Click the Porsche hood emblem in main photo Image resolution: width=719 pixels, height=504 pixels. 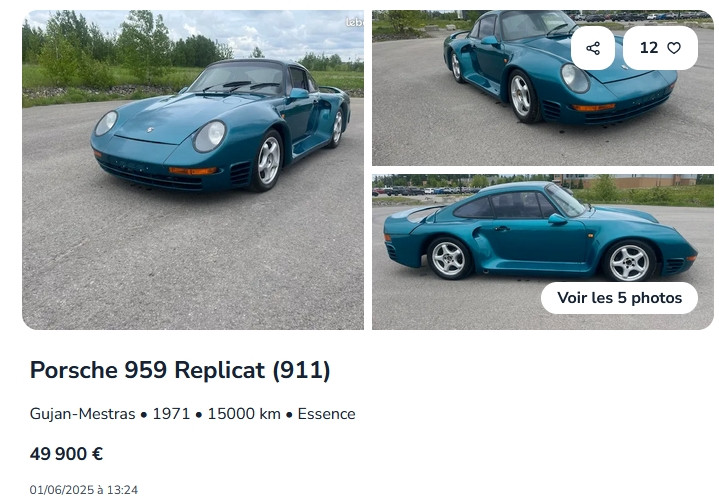tap(150, 130)
